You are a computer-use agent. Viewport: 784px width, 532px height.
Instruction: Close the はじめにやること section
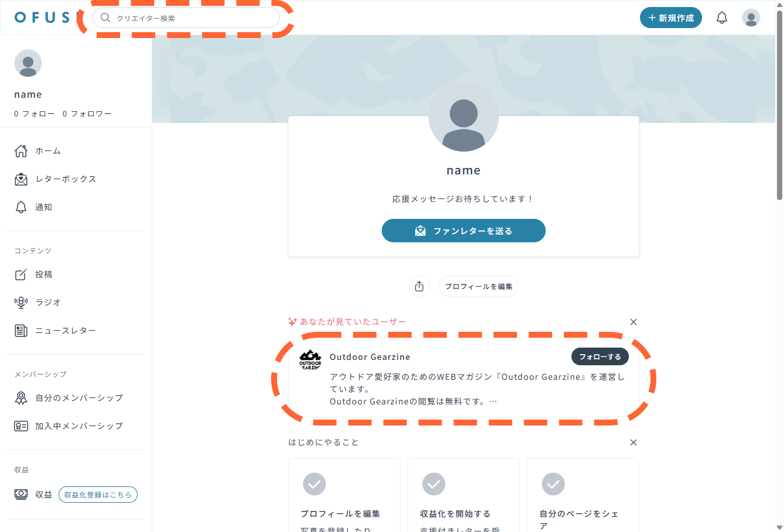(x=633, y=442)
